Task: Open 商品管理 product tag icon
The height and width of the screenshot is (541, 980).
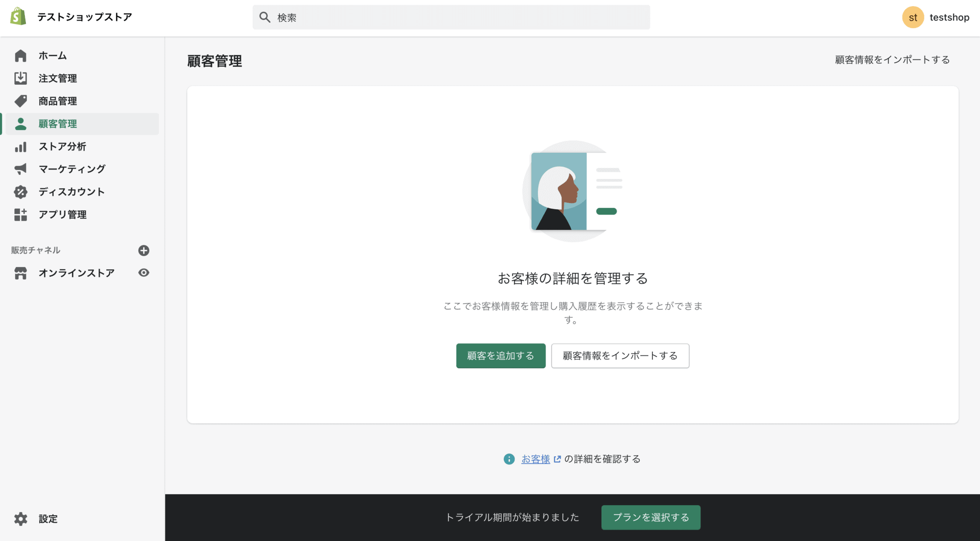Action: point(21,101)
